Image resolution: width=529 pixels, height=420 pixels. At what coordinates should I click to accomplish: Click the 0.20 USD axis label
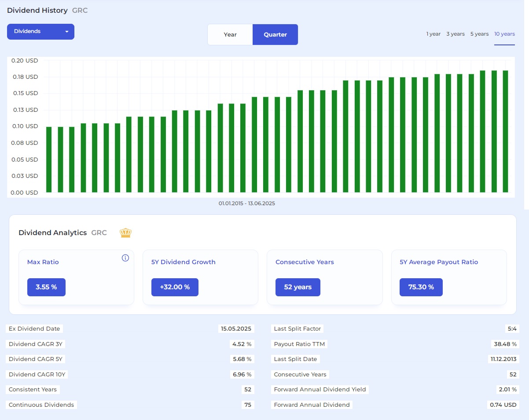(x=26, y=60)
